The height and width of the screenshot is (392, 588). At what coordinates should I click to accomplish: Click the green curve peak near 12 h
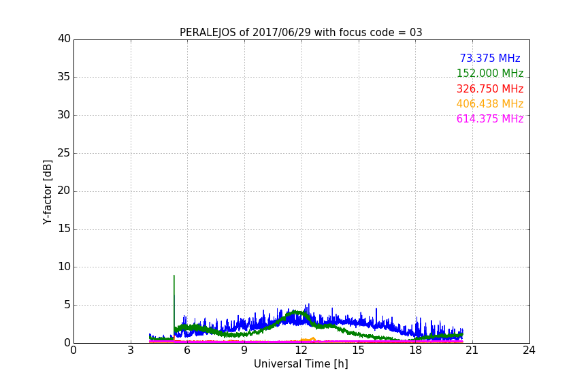297,312
